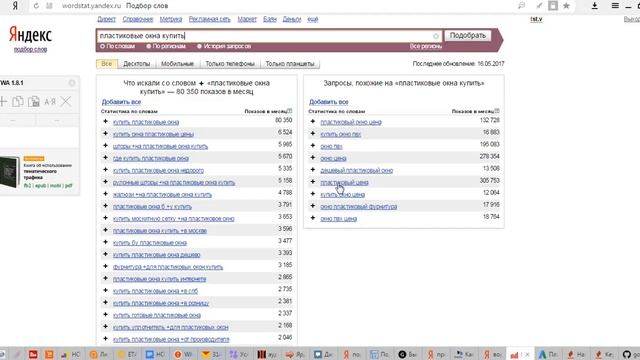Open the query 'купить пластиковые окна недорого'
This screenshot has width=640, height=360.
pyautogui.click(x=158, y=170)
